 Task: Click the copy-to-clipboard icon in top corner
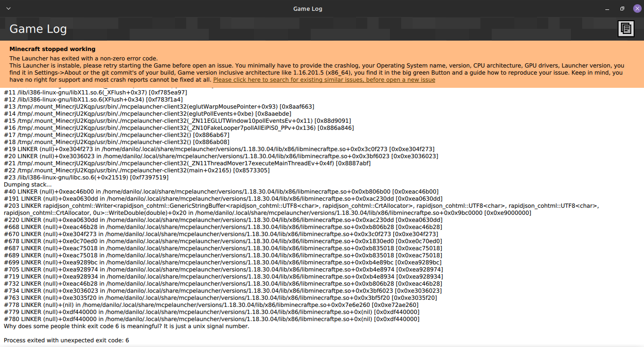click(x=626, y=28)
